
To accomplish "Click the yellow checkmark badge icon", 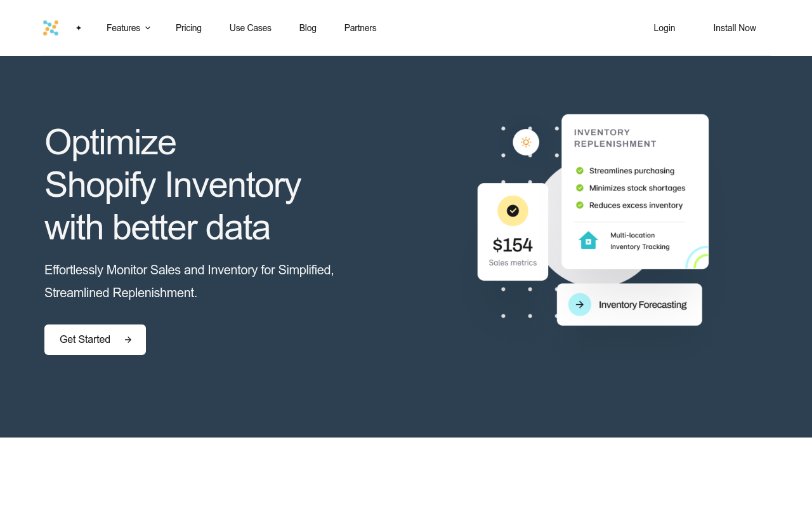I will click(513, 211).
